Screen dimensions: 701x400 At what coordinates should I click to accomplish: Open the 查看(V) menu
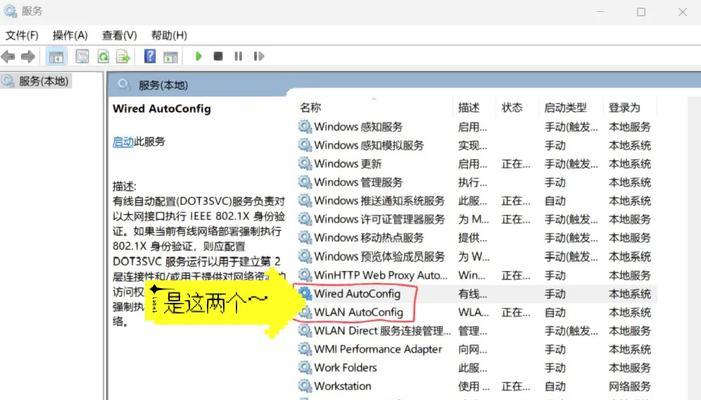click(119, 35)
